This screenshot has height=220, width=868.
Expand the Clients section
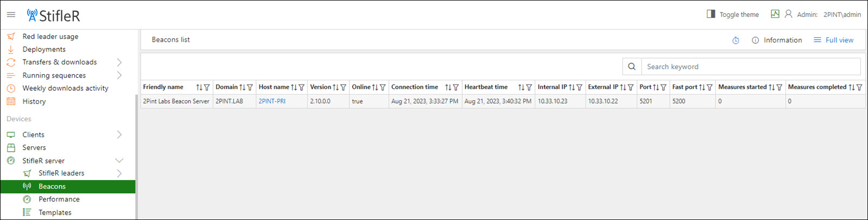119,134
